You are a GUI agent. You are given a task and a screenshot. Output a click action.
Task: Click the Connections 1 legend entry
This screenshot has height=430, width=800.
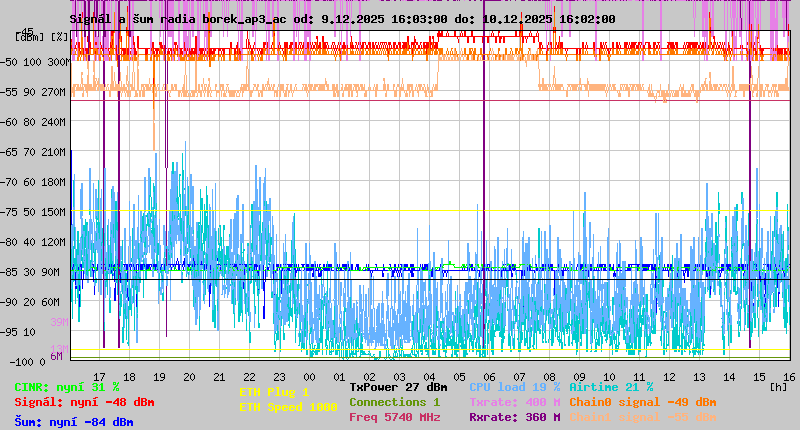click(x=394, y=402)
